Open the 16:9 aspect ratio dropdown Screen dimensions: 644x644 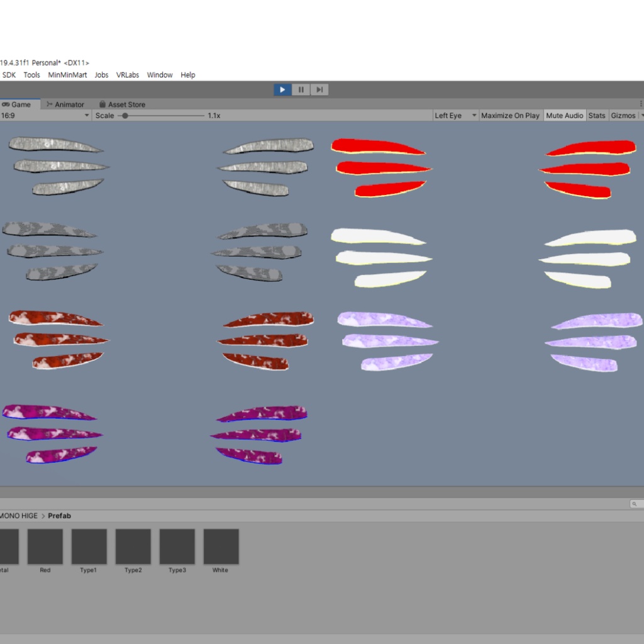click(45, 116)
